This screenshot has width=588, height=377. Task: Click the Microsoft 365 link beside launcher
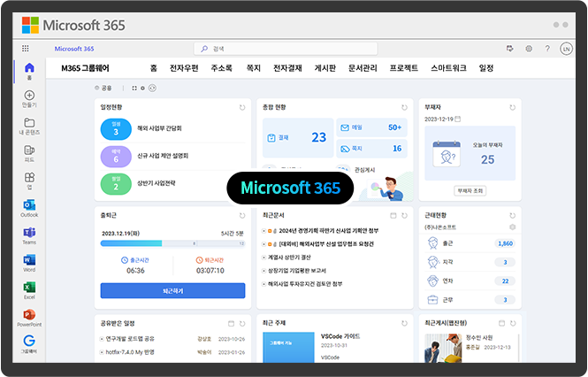point(74,49)
